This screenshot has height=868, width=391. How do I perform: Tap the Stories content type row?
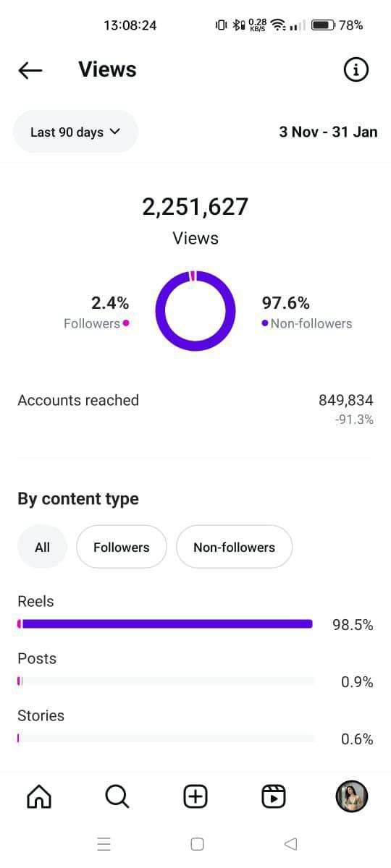[195, 727]
